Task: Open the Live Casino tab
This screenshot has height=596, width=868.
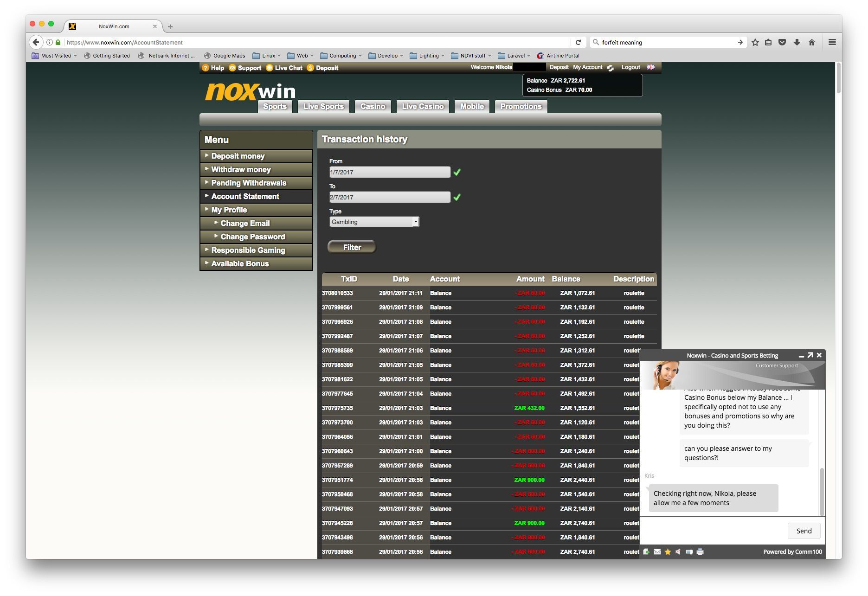Action: pyautogui.click(x=423, y=106)
